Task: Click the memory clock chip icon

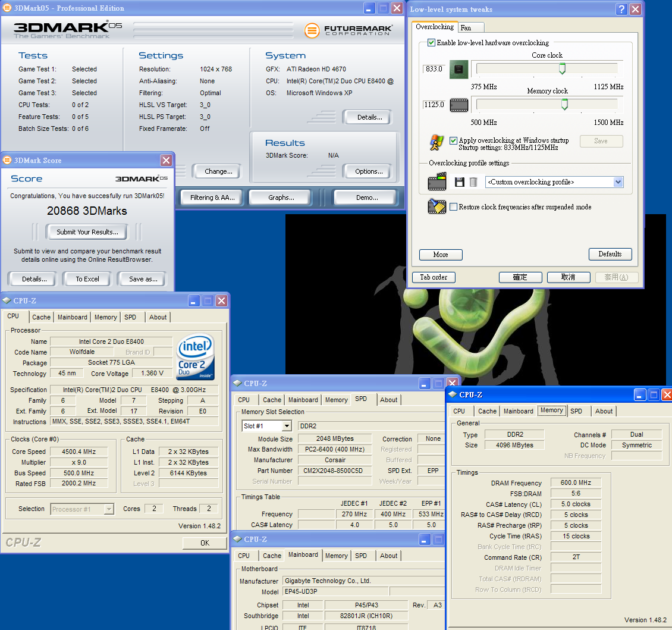Action: pos(459,105)
